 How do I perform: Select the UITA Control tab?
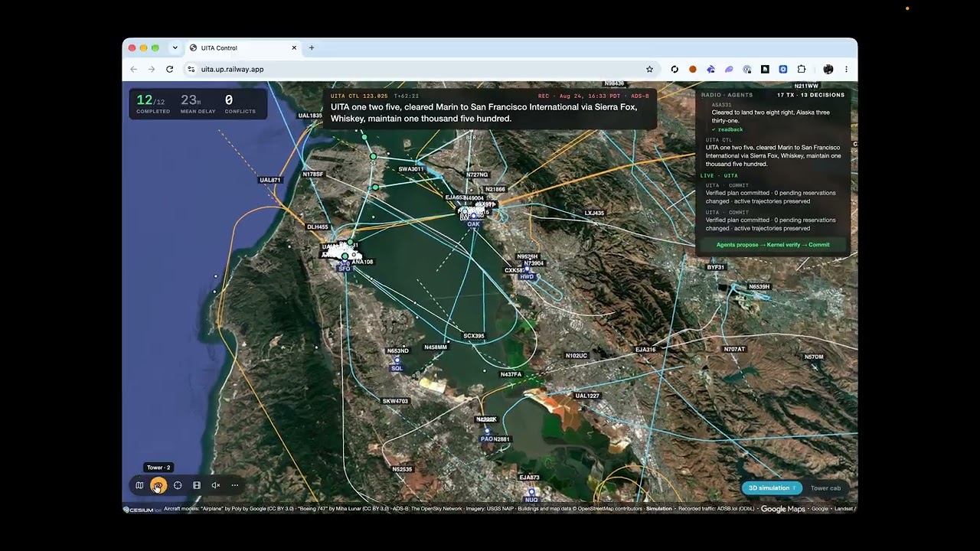click(x=243, y=47)
